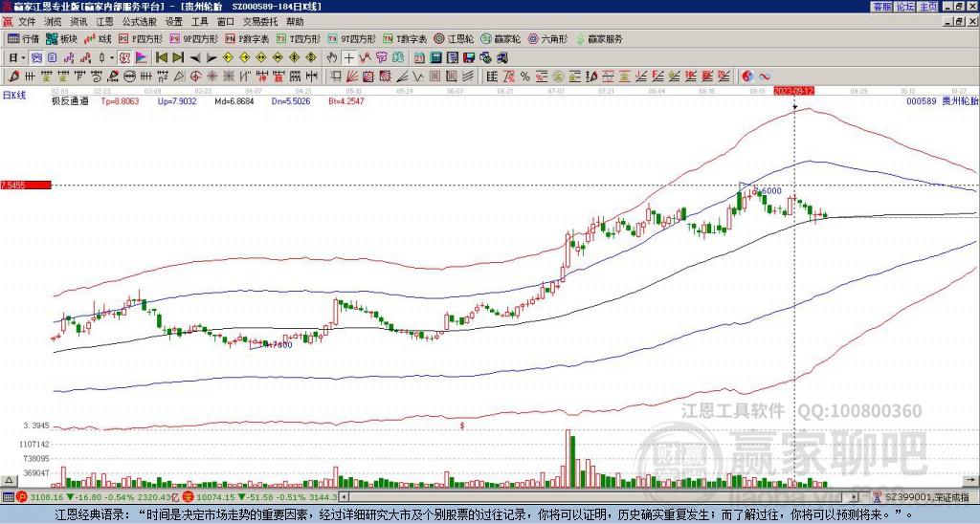Click the yin-yang symbol icon

pos(747,76)
